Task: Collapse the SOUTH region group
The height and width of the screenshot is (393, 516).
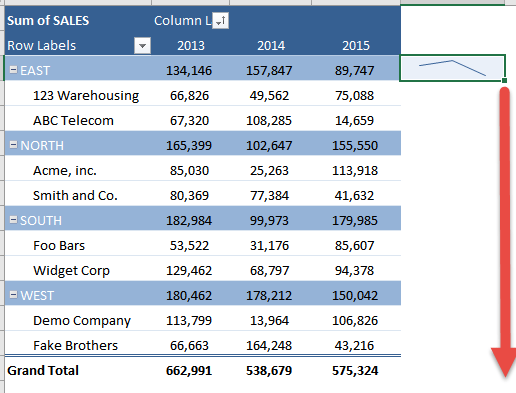Action: 13,220
